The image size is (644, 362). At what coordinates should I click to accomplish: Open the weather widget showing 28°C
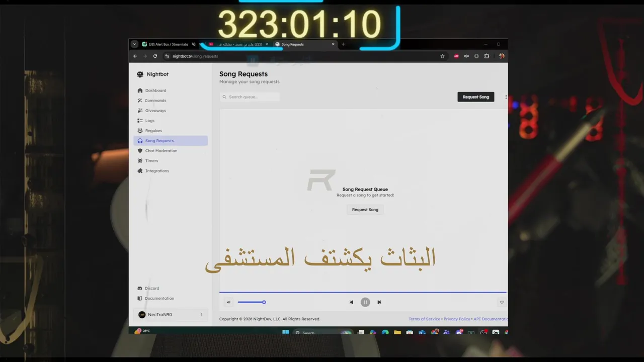(142, 331)
